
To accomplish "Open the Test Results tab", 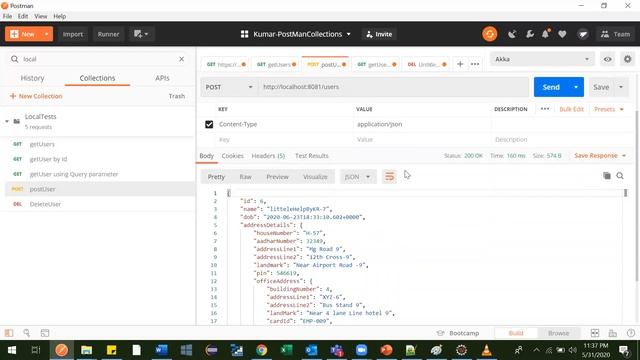I will (311, 156).
